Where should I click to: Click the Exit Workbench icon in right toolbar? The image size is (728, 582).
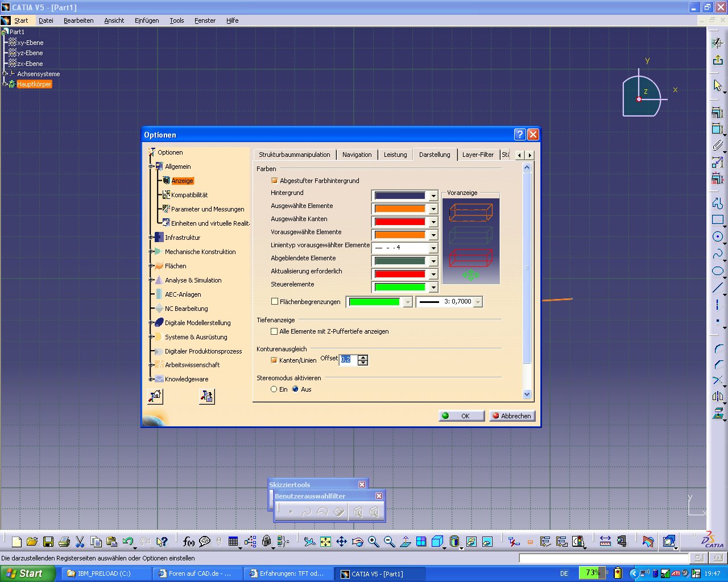tap(718, 60)
